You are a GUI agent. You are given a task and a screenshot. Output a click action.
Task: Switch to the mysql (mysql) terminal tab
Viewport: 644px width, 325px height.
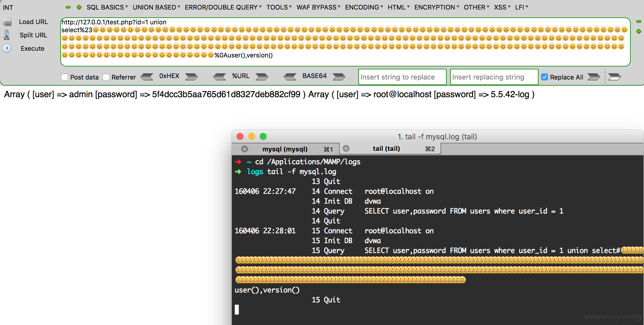285,149
